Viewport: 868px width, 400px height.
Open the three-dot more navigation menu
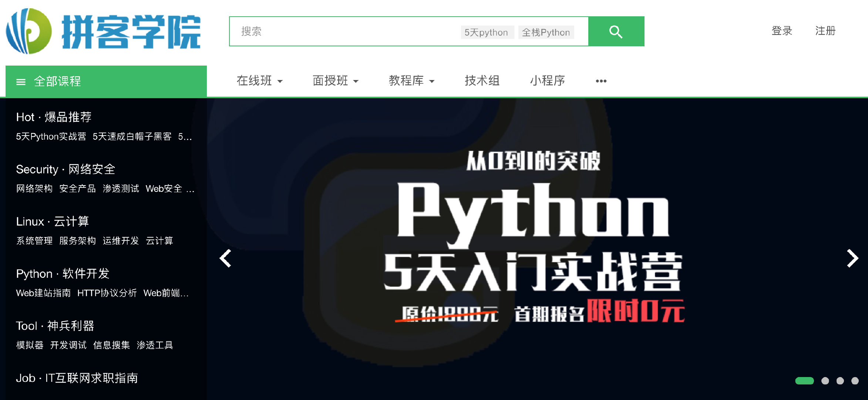point(601,81)
